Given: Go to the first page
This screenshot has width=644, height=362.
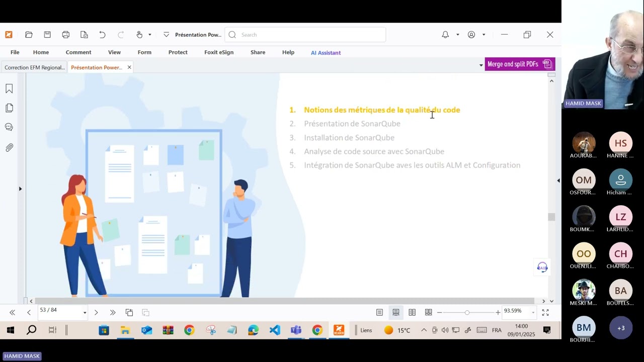Looking at the screenshot, I should (x=12, y=313).
